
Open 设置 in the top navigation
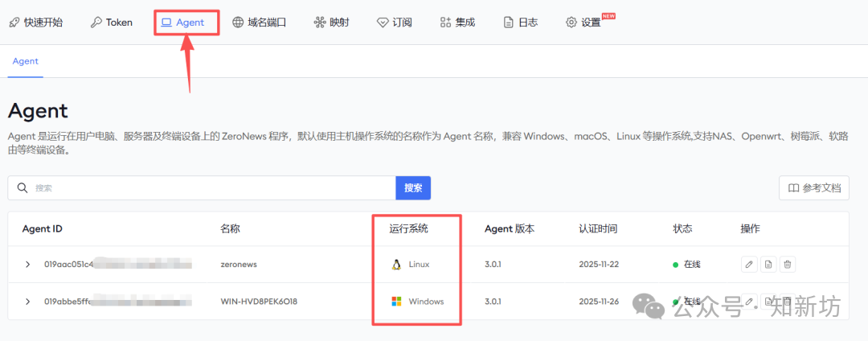click(x=583, y=23)
